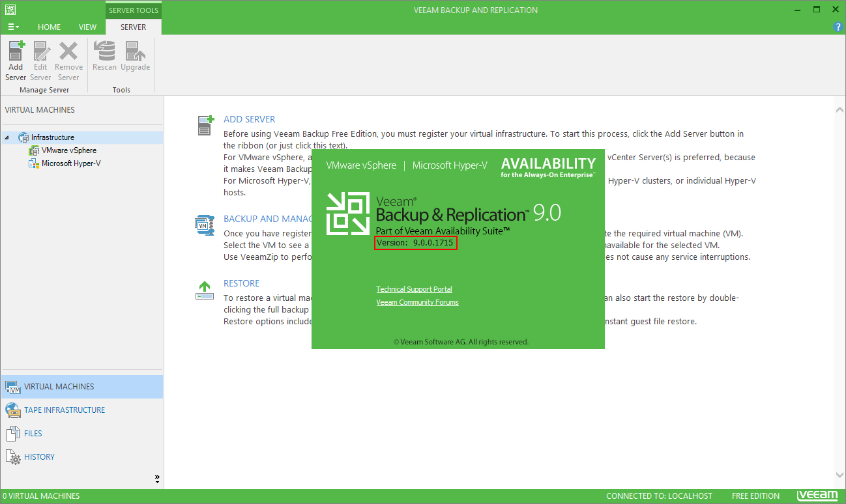Screen dimensions: 846x504
Task: Select Microsoft Hyper-V in the tree
Action: [71, 163]
